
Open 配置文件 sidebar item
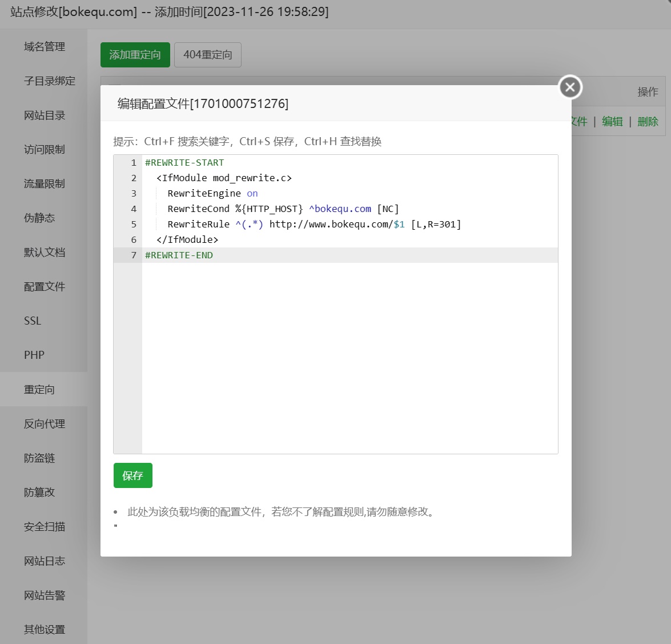[x=44, y=286]
